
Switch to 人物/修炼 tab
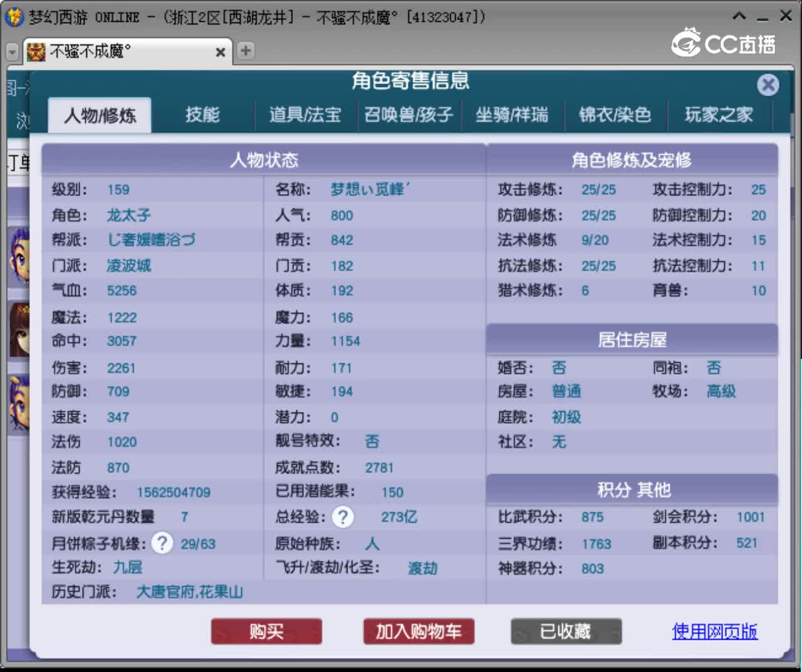pyautogui.click(x=100, y=115)
